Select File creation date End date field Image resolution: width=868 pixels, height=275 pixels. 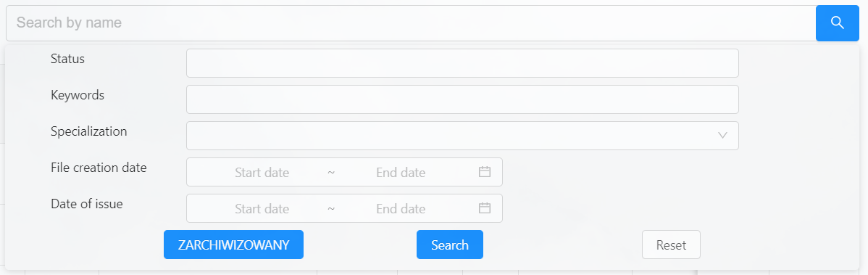(401, 173)
